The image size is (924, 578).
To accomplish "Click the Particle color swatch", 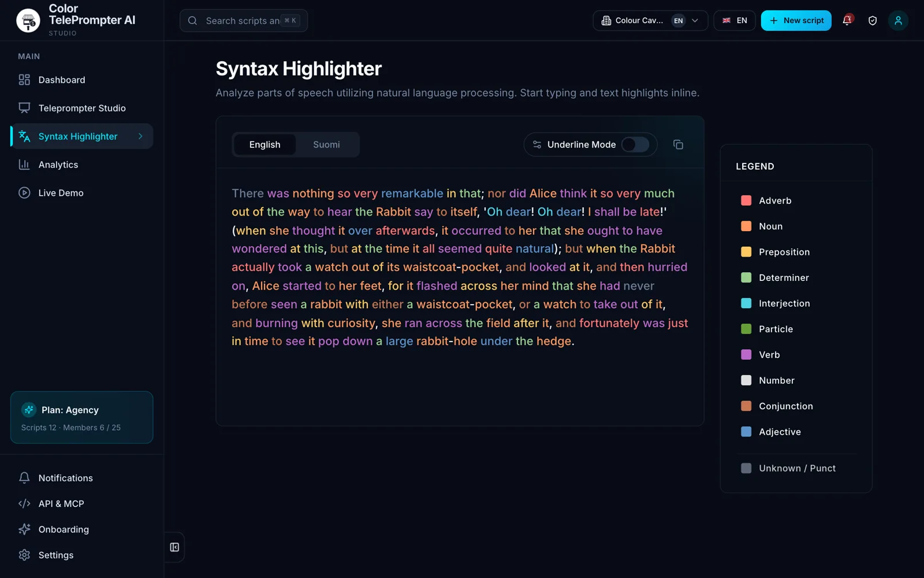I will (746, 329).
